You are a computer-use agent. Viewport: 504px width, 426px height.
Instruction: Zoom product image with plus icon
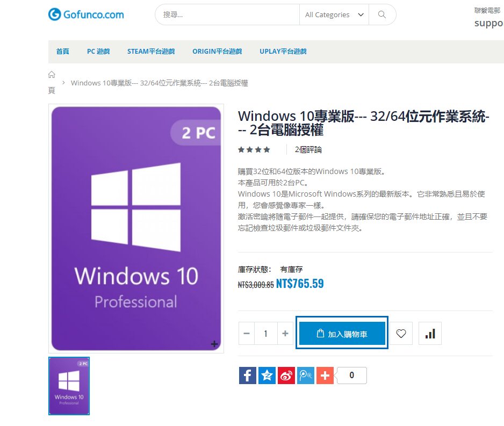(x=214, y=344)
